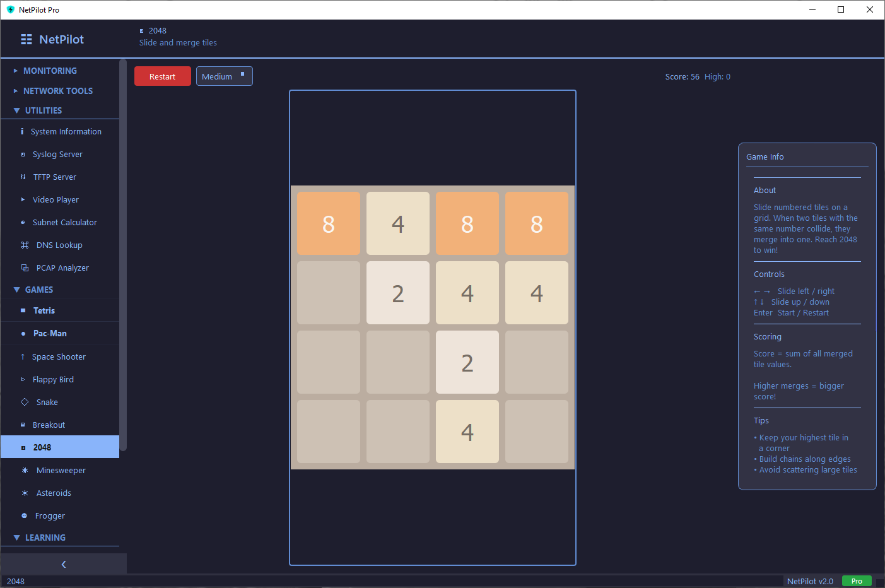
Task: Open the Medium difficulty dropdown
Action: (224, 76)
